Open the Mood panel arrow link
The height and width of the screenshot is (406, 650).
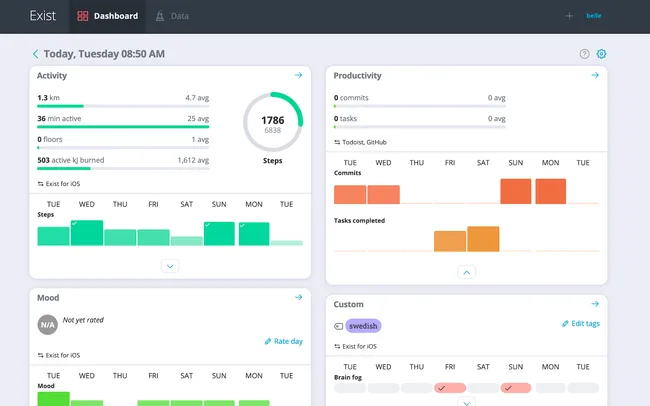[298, 297]
